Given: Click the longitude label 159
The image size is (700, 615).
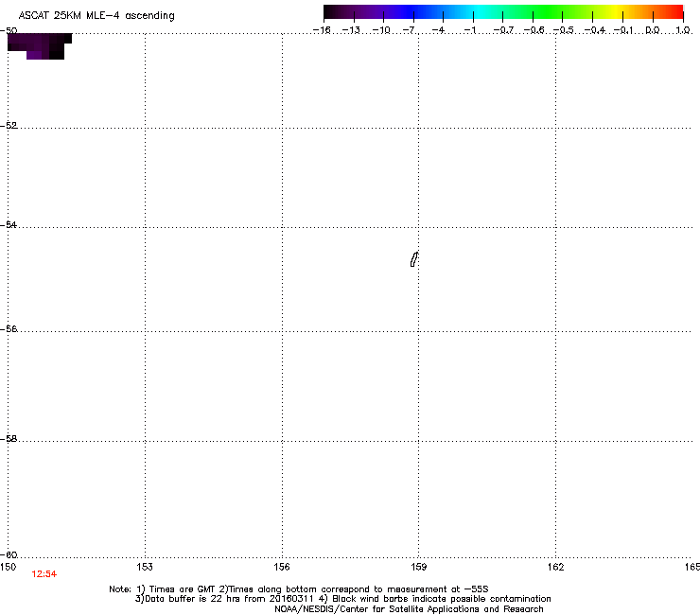Looking at the screenshot, I should click(x=419, y=567).
